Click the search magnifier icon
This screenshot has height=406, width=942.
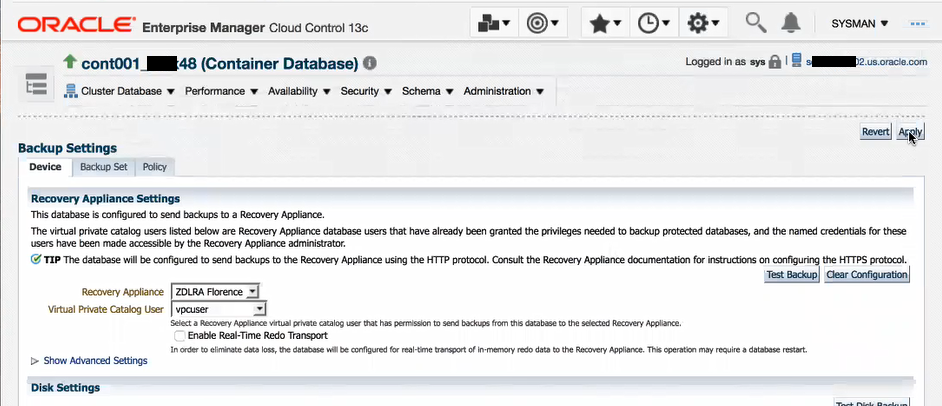pos(756,23)
